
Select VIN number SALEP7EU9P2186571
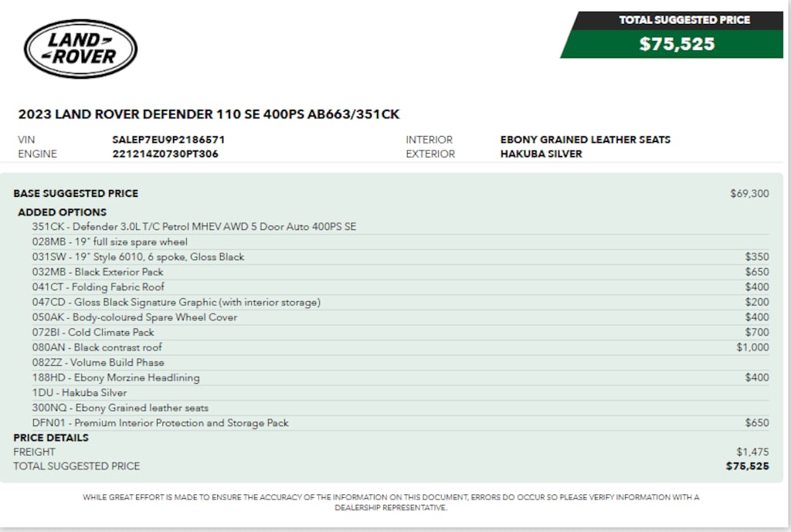[168, 140]
